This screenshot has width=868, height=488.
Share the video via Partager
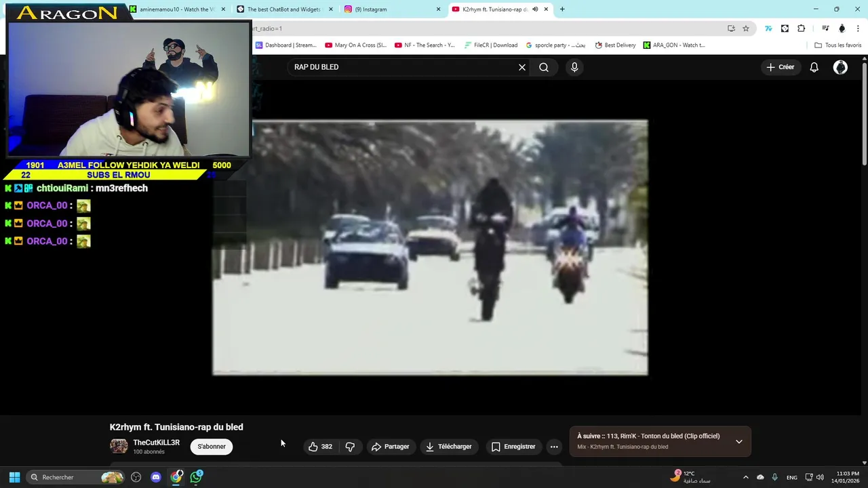[x=391, y=447]
